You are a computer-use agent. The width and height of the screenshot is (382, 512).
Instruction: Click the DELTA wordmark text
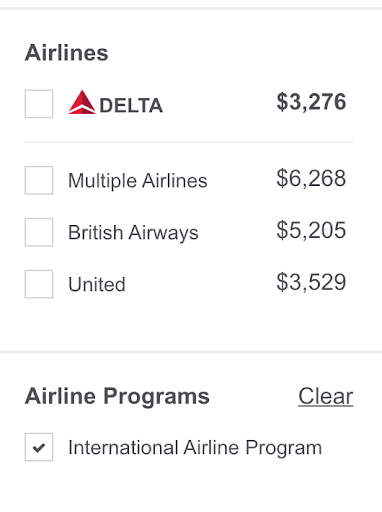(x=131, y=106)
